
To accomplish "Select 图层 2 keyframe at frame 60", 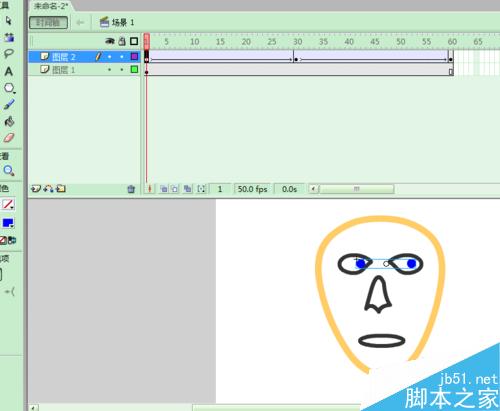I will coord(451,57).
